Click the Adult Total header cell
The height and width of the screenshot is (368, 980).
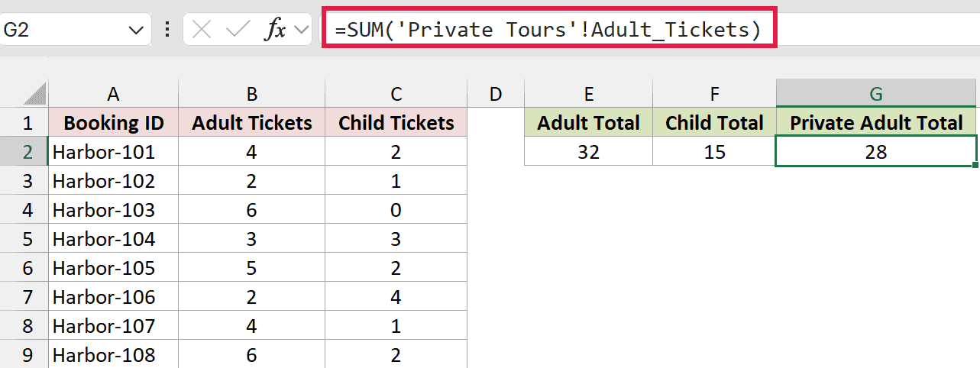click(x=588, y=123)
